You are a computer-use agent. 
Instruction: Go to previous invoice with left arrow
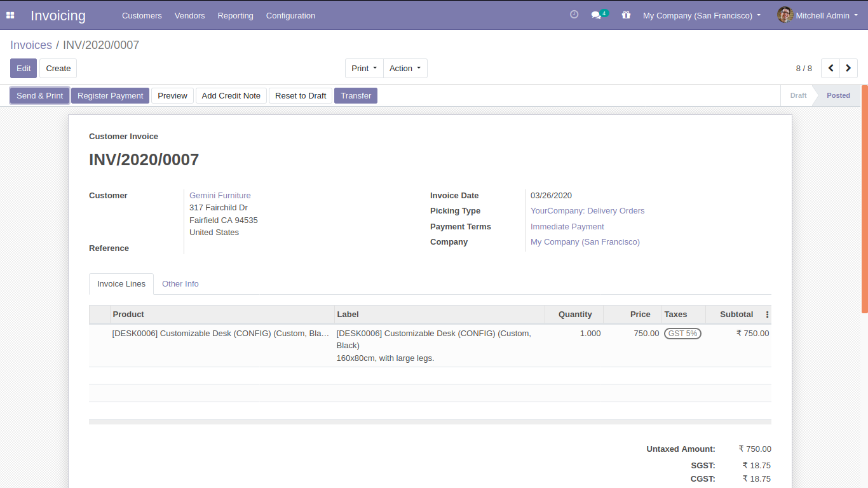pos(831,68)
